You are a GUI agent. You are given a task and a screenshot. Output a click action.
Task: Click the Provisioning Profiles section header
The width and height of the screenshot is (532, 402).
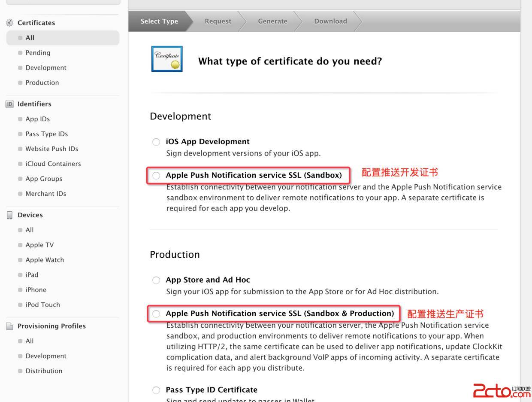(x=51, y=326)
